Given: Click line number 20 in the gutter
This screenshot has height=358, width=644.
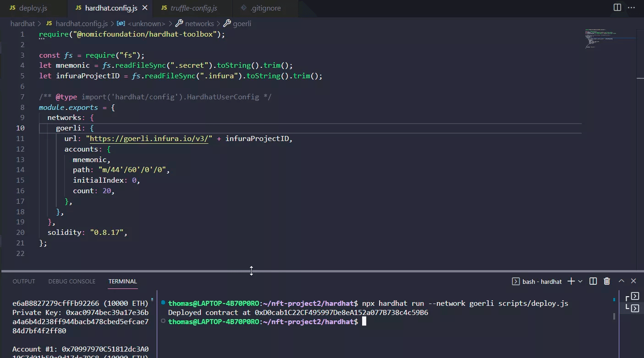Looking at the screenshot, I should [x=20, y=233].
